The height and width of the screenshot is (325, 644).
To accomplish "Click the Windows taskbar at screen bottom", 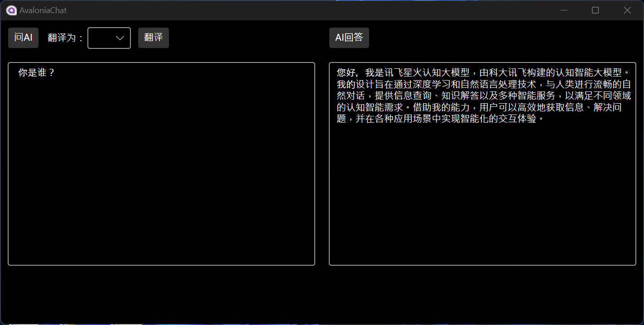I will coord(322,323).
